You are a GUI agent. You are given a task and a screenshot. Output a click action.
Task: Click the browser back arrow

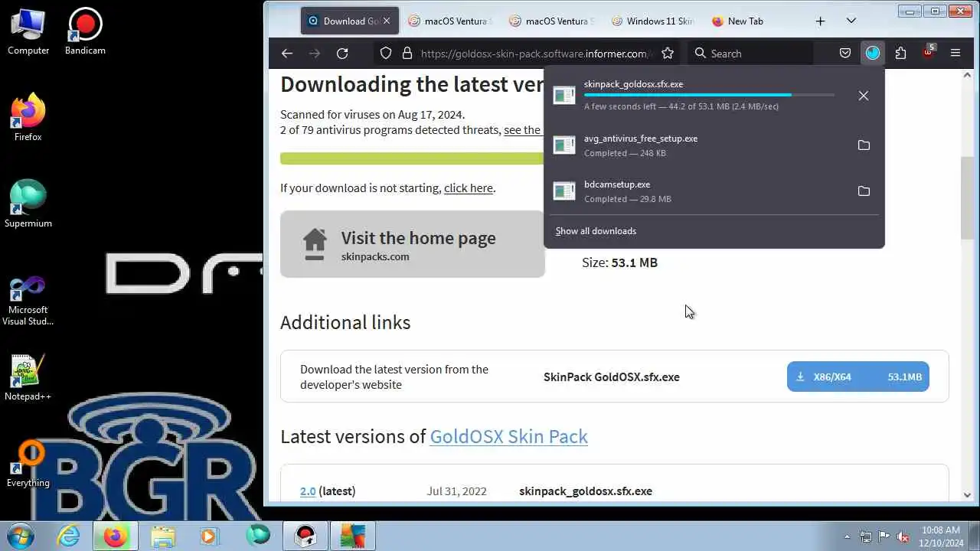[x=287, y=54]
